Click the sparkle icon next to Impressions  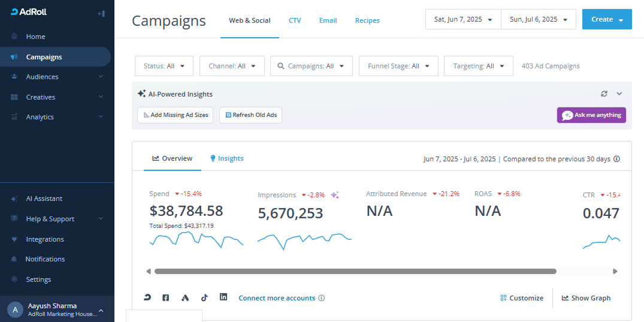click(335, 195)
